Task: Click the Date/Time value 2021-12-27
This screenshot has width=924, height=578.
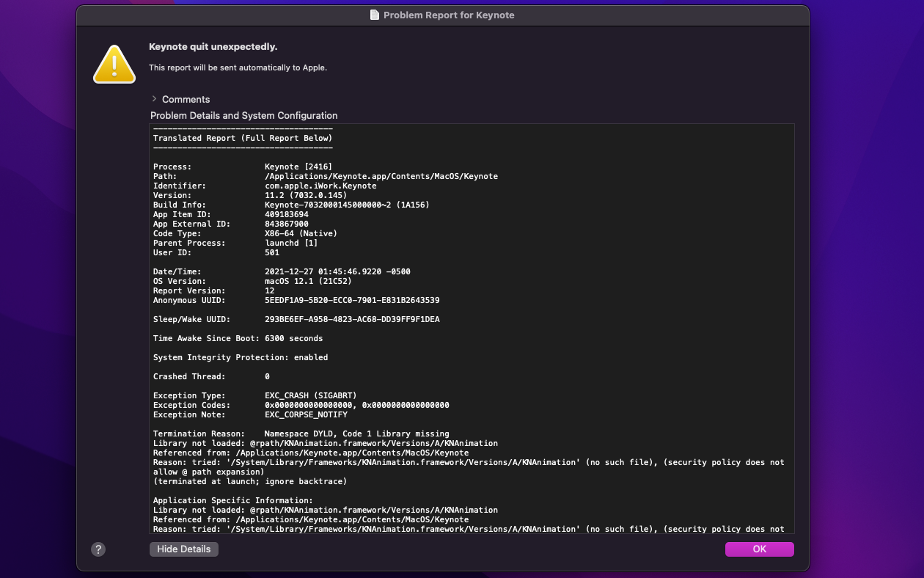Action: point(337,271)
